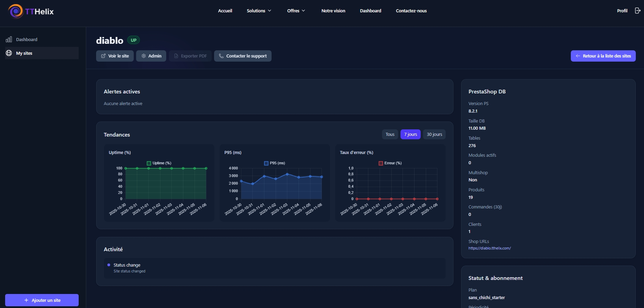The image size is (644, 308).
Task: Click the plan name sans_chichi_starter
Action: point(487,298)
